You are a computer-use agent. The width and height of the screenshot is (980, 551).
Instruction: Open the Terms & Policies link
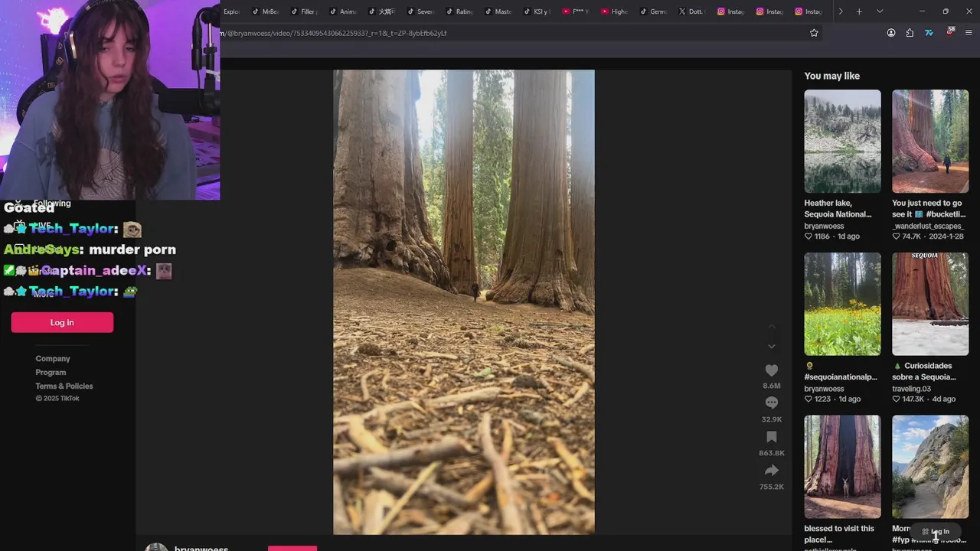click(x=64, y=386)
